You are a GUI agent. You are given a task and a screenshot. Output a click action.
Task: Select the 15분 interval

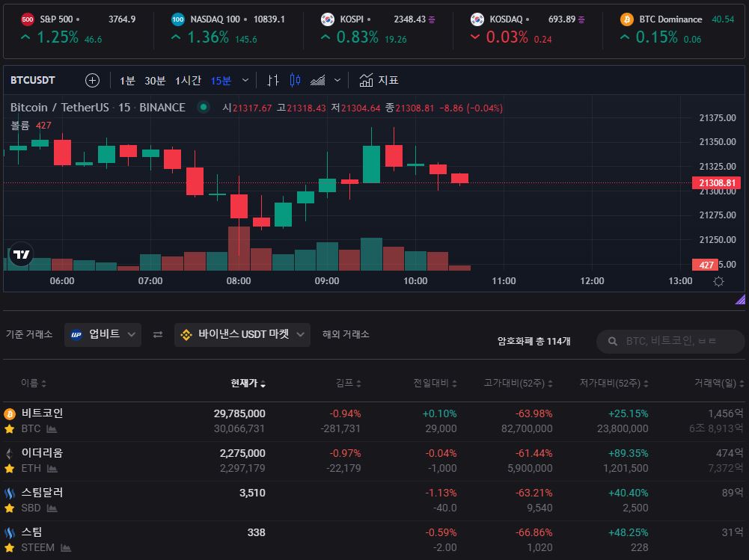[221, 81]
